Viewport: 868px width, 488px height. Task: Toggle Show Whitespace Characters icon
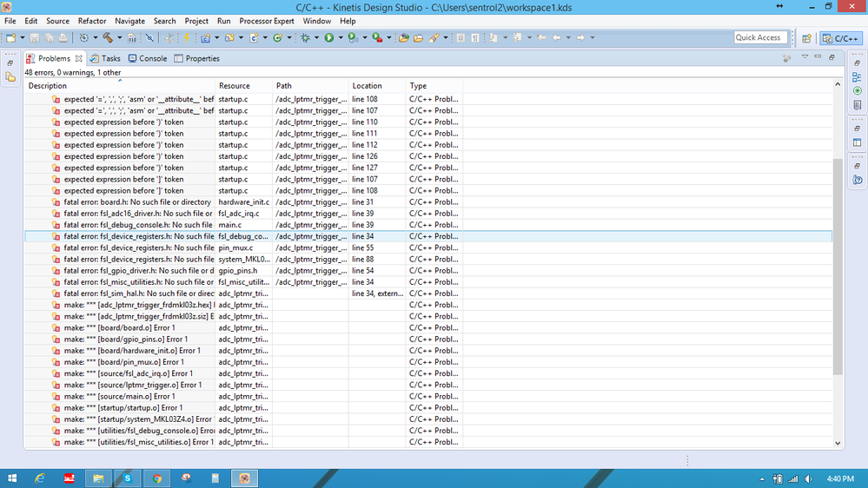pyautogui.click(x=475, y=37)
